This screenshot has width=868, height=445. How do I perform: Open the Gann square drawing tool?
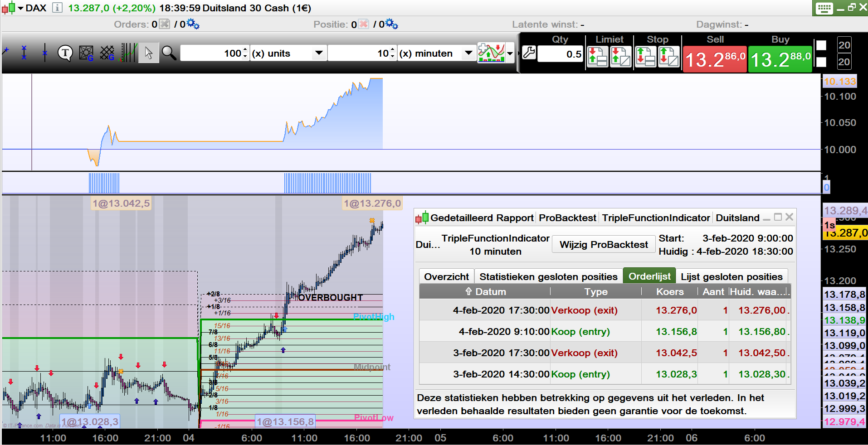[x=86, y=53]
